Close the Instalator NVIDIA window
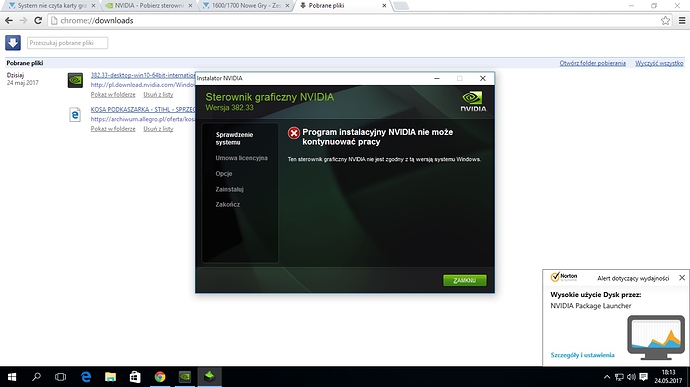The width and height of the screenshot is (690, 387). tap(482, 78)
